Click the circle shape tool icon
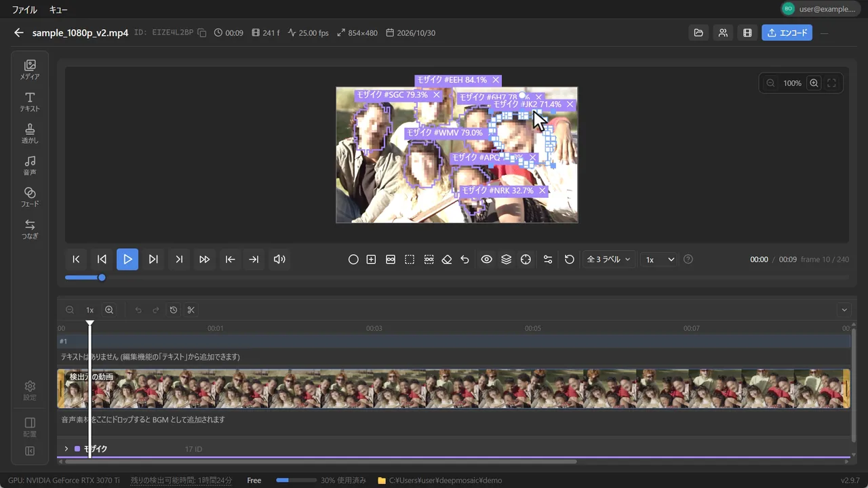Viewport: 868px width, 488px height. tap(353, 260)
